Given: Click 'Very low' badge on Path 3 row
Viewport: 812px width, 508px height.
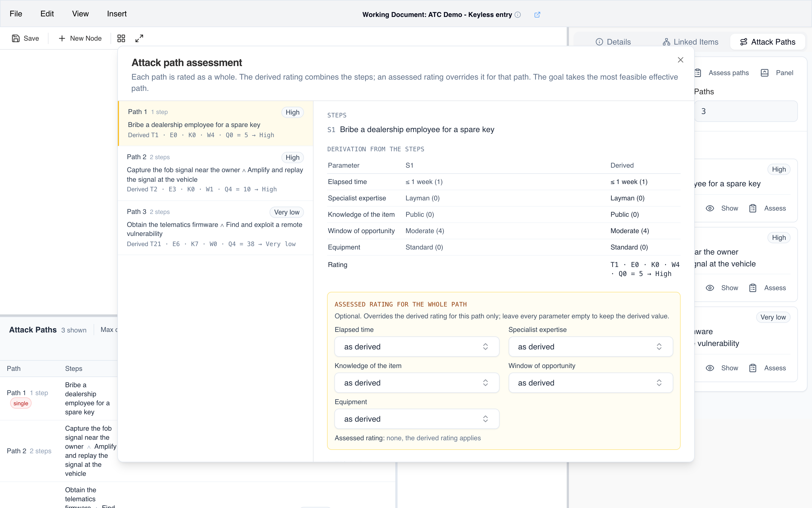Looking at the screenshot, I should [x=286, y=212].
